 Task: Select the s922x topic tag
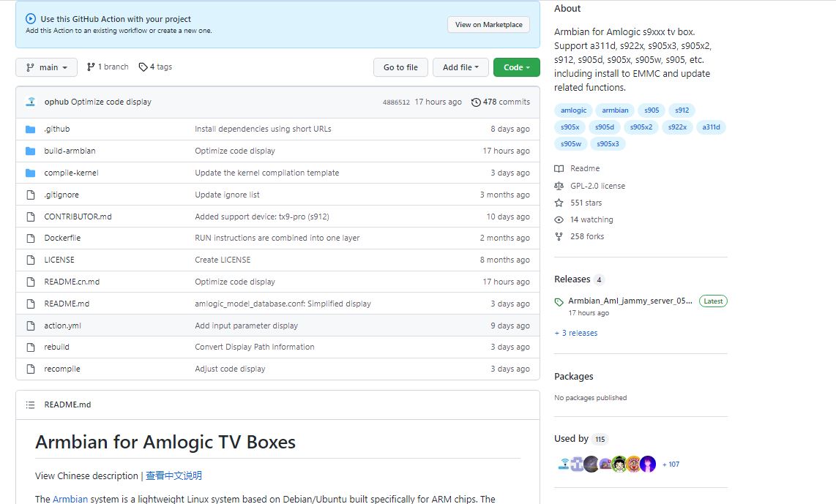pos(677,127)
